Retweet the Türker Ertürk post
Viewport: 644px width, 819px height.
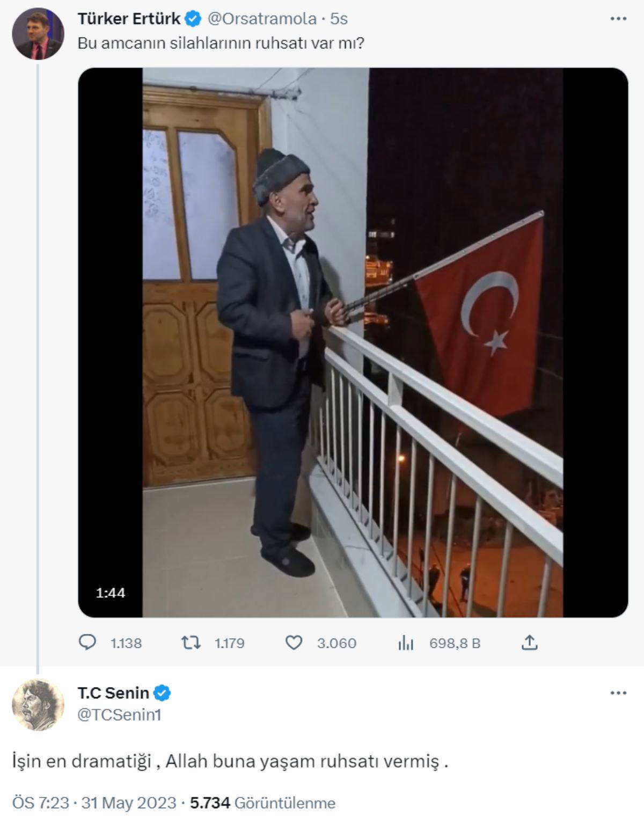(191, 642)
